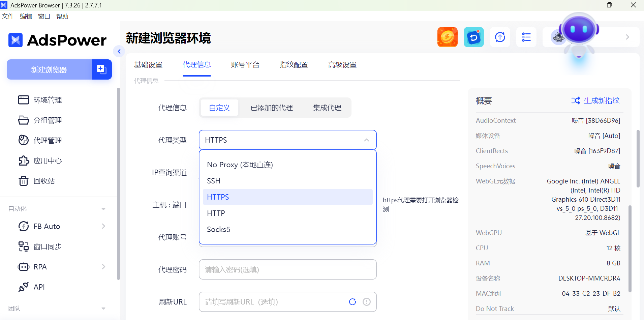Choose Socks5 proxy type
This screenshot has height=320, width=644.
(x=287, y=229)
